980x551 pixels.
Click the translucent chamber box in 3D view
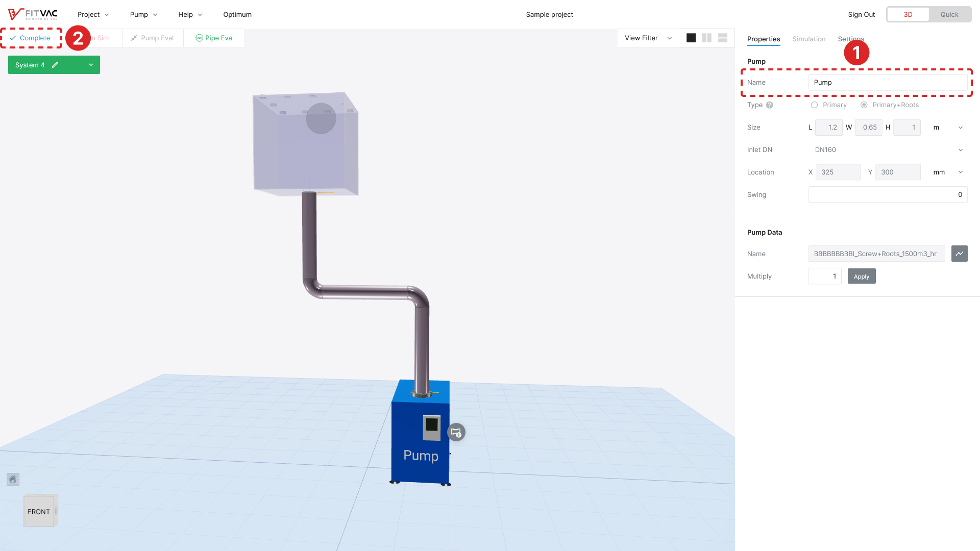coord(305,144)
